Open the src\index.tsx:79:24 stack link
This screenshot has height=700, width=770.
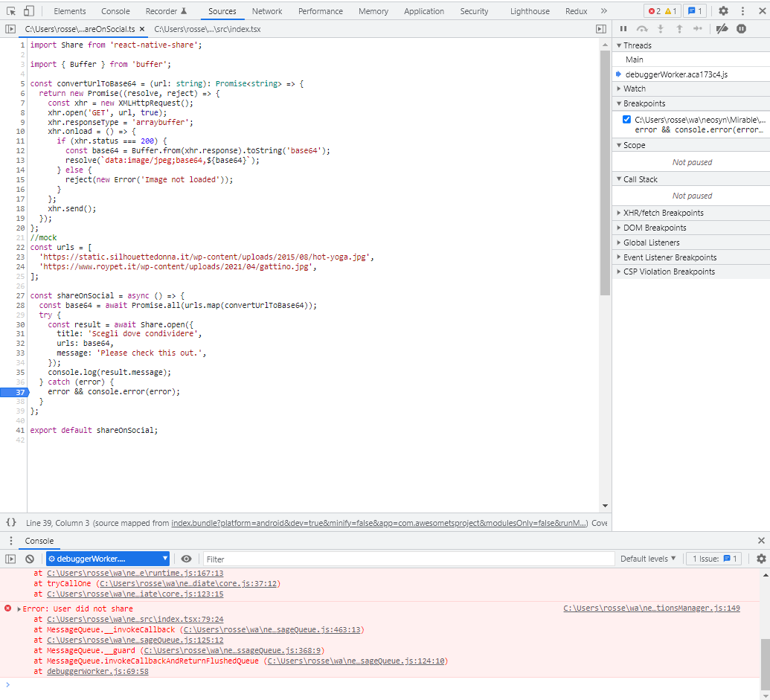[135, 620]
